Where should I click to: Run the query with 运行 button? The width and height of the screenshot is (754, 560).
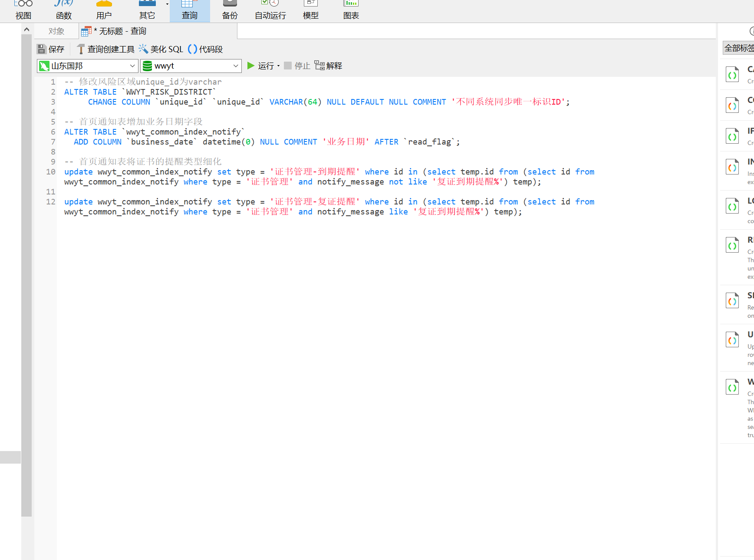(x=260, y=66)
